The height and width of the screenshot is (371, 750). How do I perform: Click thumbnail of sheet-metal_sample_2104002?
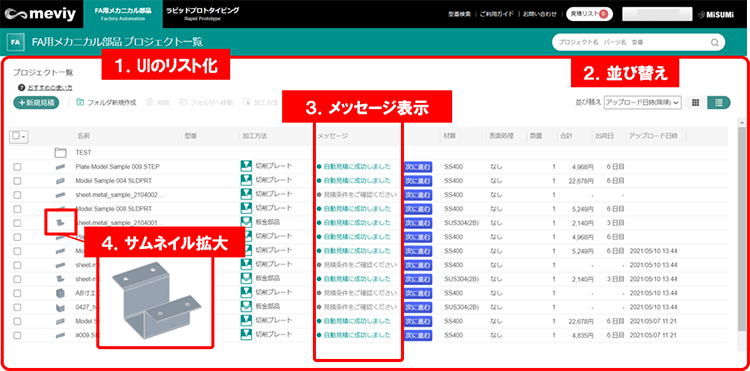pos(60,195)
